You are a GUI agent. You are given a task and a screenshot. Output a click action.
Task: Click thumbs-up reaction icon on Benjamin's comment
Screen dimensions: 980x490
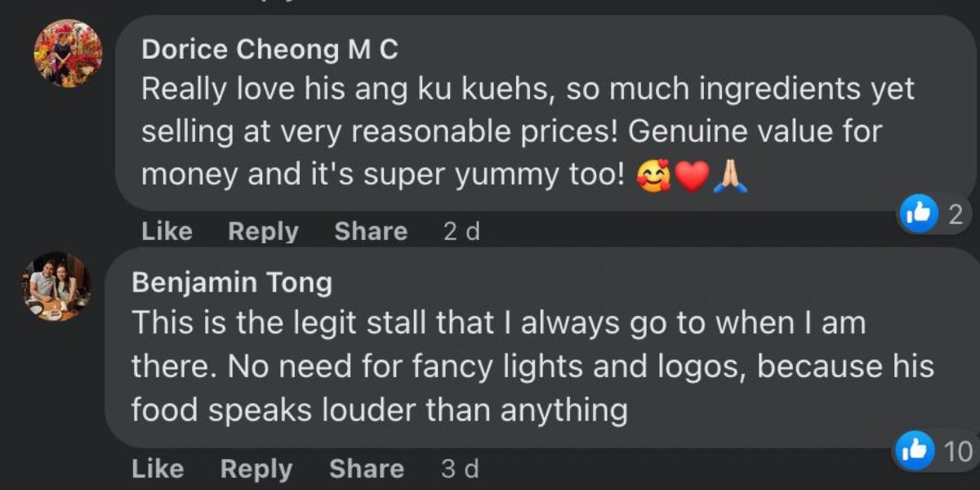tap(914, 451)
